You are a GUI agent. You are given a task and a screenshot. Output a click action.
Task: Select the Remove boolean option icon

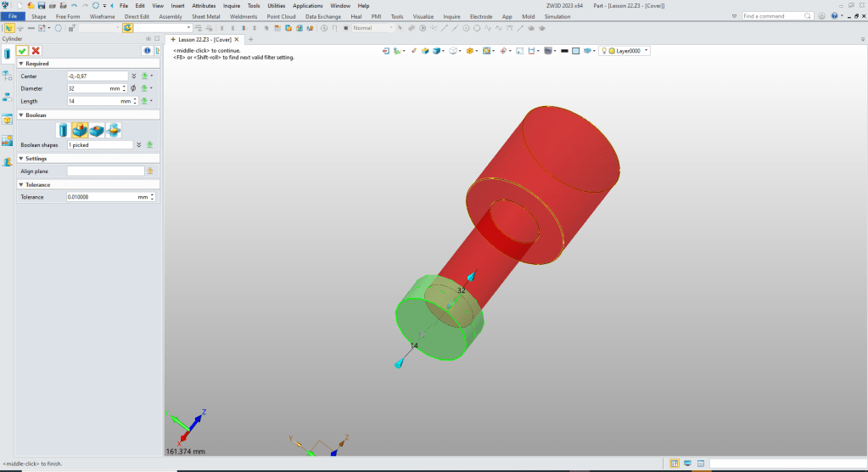tap(97, 130)
